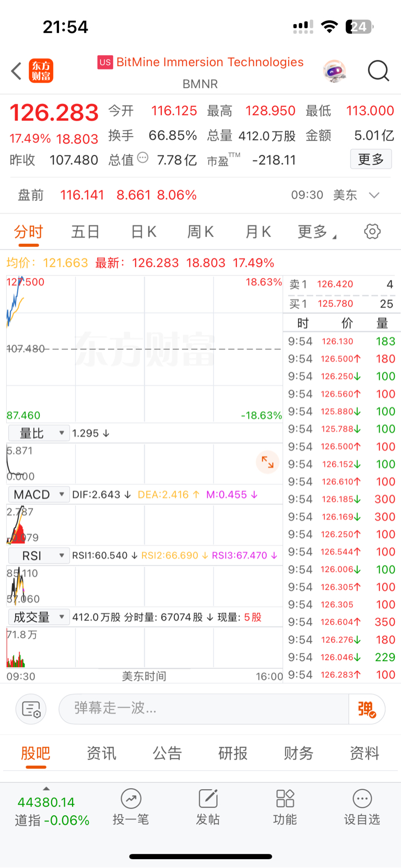The height and width of the screenshot is (868, 401).
Task: Switch to 周K chart tab
Action: click(x=200, y=231)
